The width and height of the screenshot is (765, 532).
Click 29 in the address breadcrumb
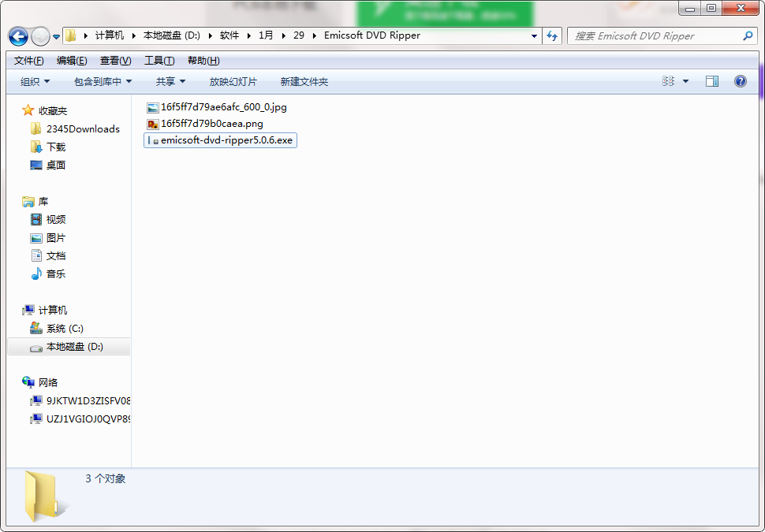(x=299, y=35)
